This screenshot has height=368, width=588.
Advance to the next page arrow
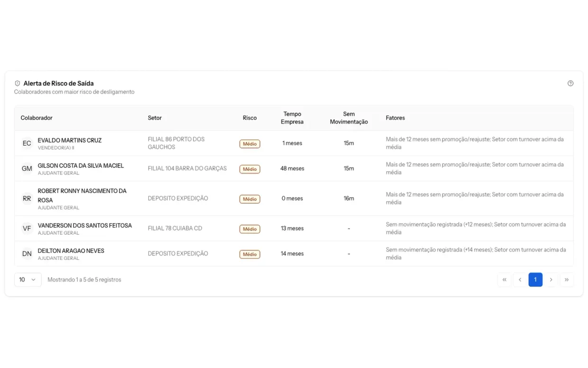click(x=551, y=280)
